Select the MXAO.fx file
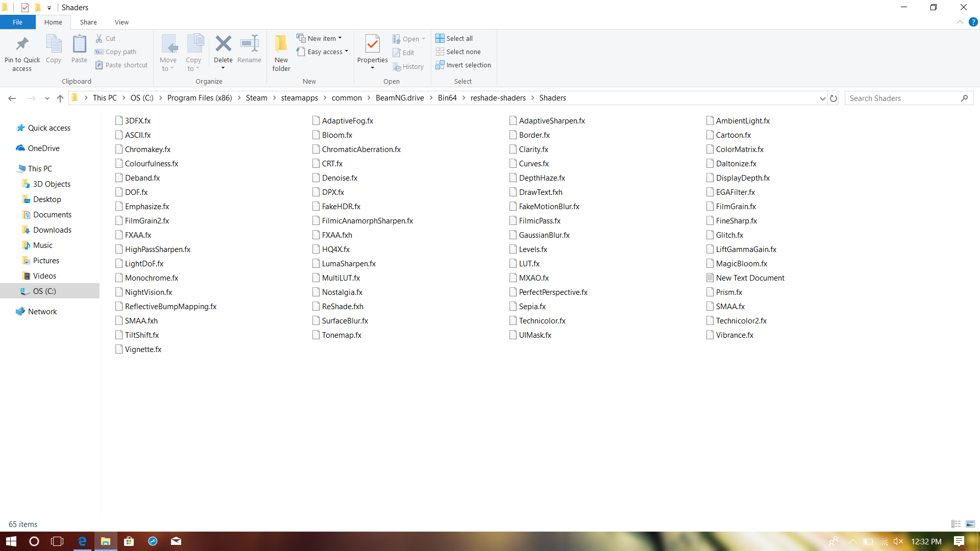Screen dimensions: 980x551 [529, 278]
